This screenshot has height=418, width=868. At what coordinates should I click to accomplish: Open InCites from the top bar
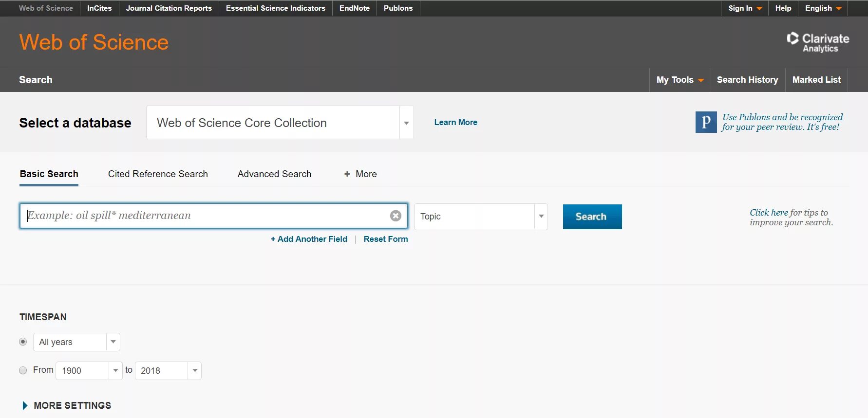(x=99, y=8)
